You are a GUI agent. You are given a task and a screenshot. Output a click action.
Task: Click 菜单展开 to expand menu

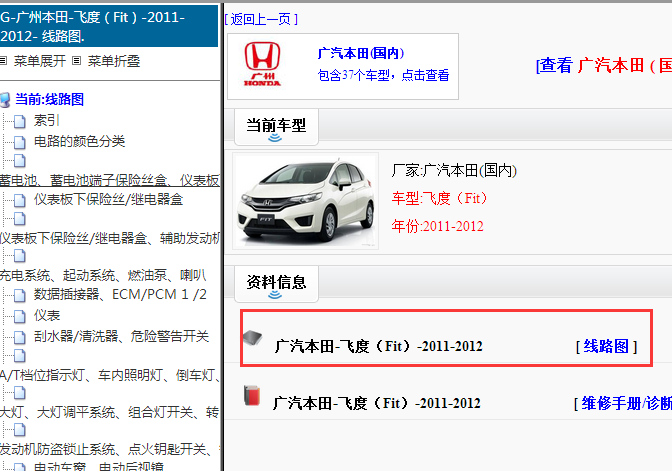[39, 61]
